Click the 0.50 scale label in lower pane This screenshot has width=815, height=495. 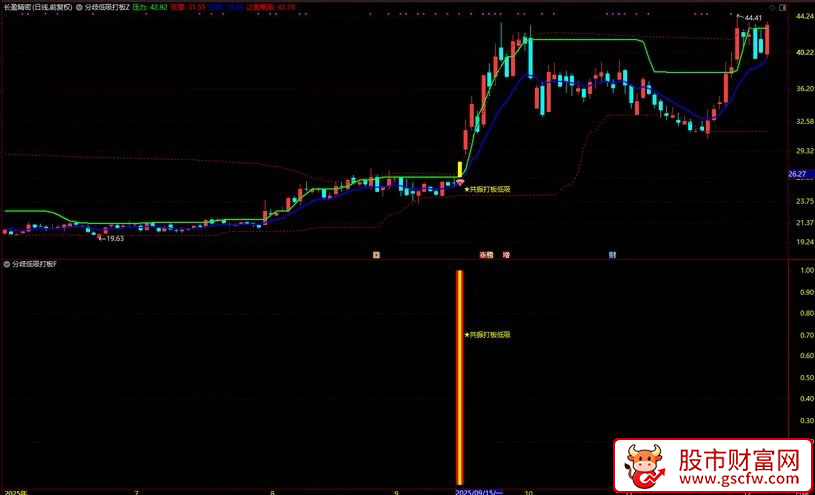point(807,377)
